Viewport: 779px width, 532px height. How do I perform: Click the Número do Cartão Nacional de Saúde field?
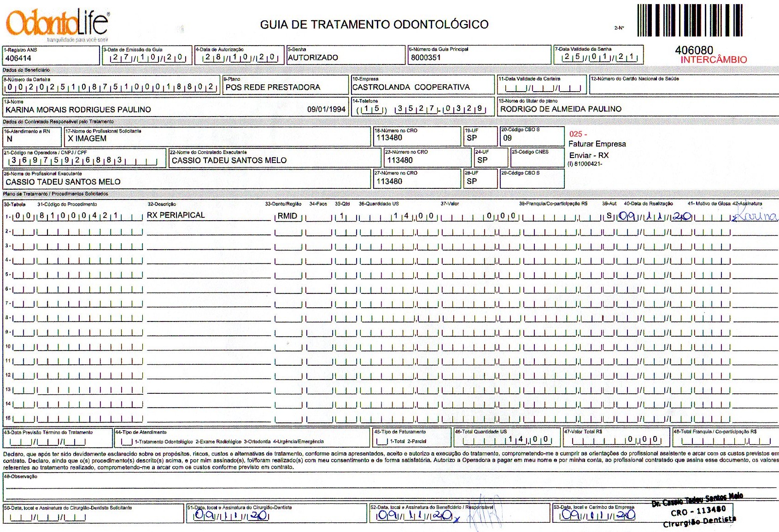click(684, 85)
